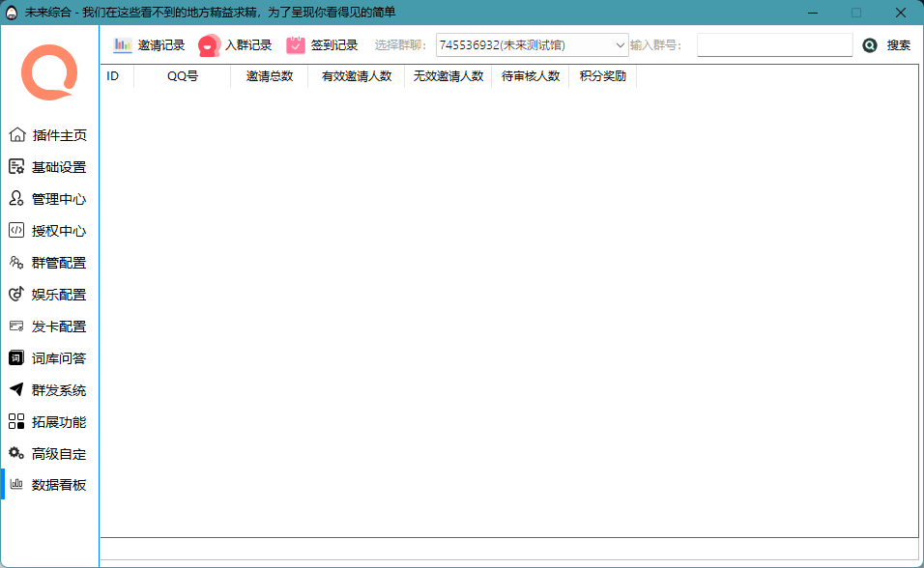Expand the 选择群聊 dropdown

tap(532, 45)
